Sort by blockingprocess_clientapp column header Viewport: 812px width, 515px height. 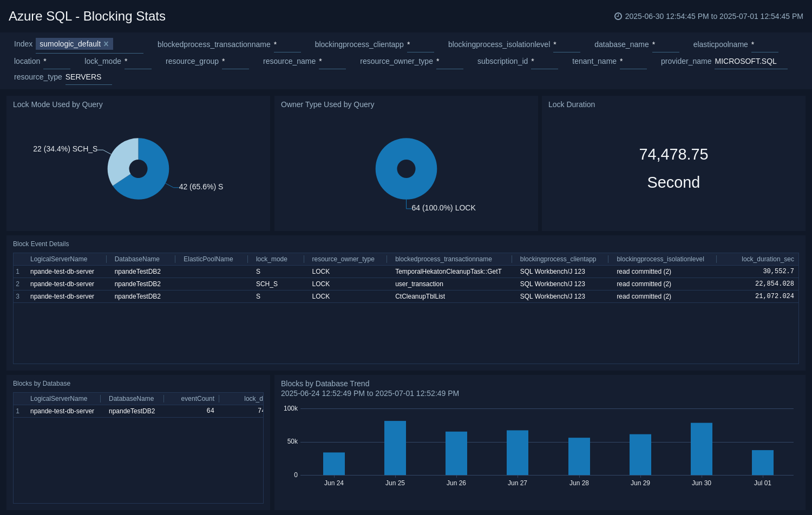pos(558,259)
